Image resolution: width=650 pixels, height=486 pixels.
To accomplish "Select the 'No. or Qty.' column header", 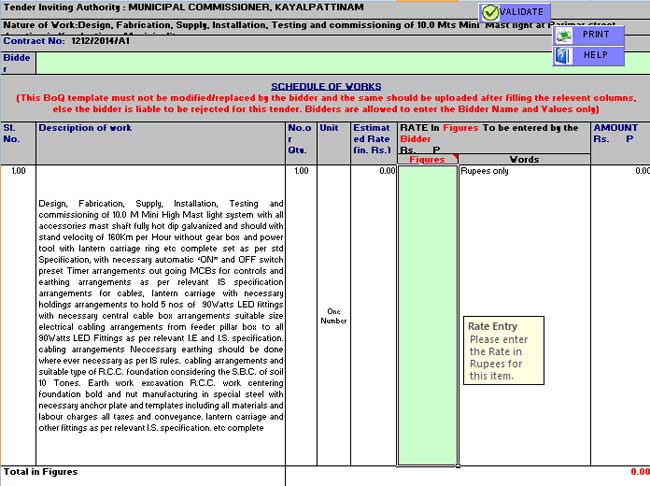I will click(301, 143).
